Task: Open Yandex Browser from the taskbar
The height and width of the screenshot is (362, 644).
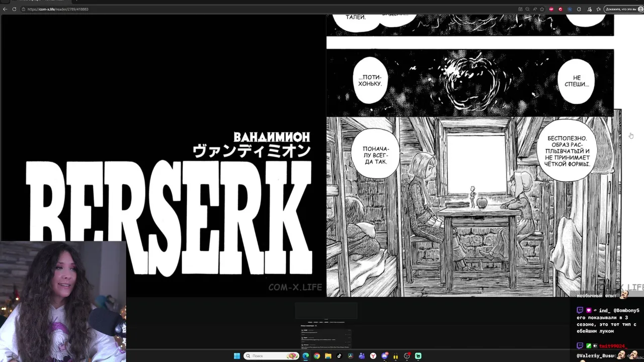Action: click(x=373, y=356)
